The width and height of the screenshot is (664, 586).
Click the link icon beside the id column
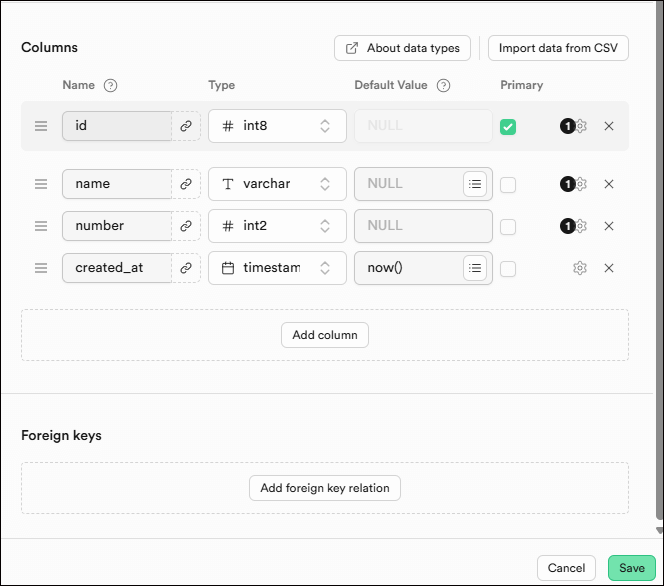coord(185,126)
